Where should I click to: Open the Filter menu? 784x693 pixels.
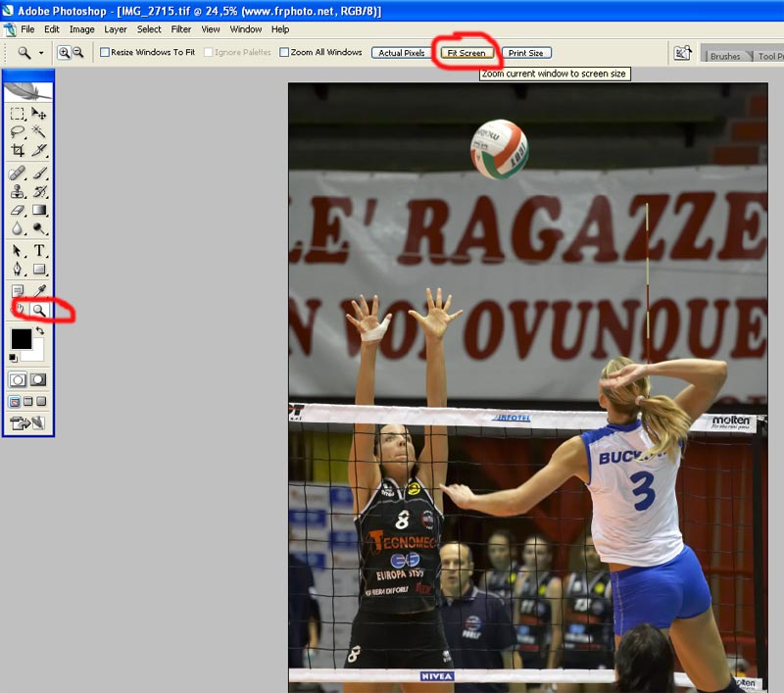point(181,29)
